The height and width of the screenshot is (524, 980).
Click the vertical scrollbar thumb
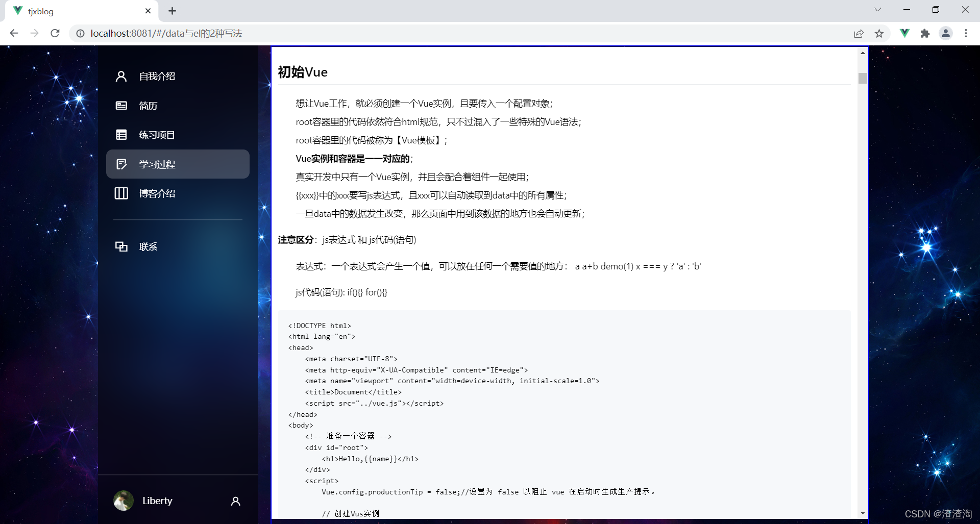[x=863, y=78]
